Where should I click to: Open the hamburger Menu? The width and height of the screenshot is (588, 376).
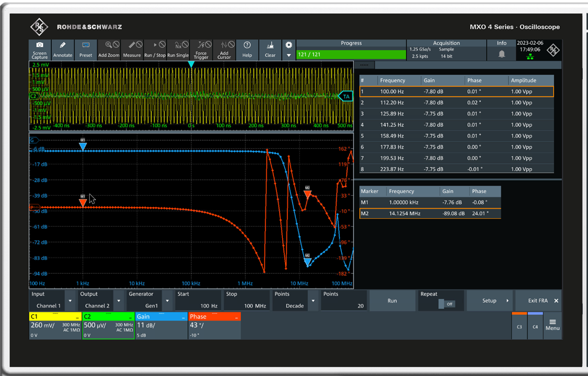point(552,324)
